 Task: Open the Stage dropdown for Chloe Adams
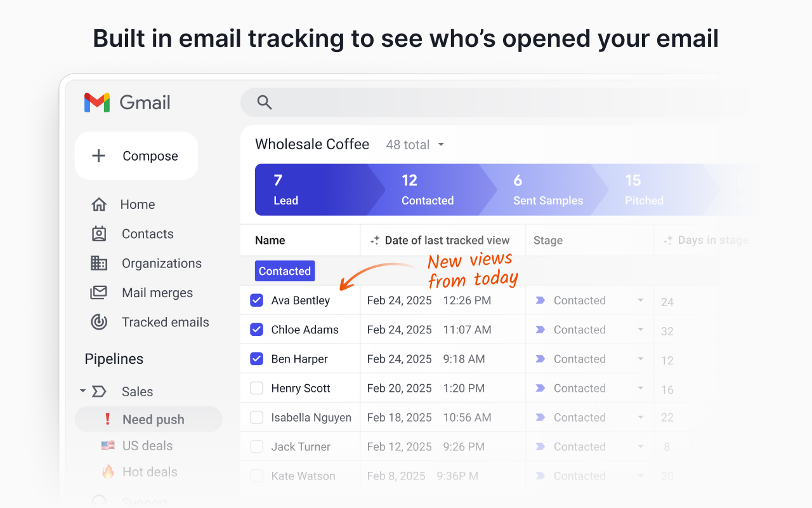[x=640, y=330]
